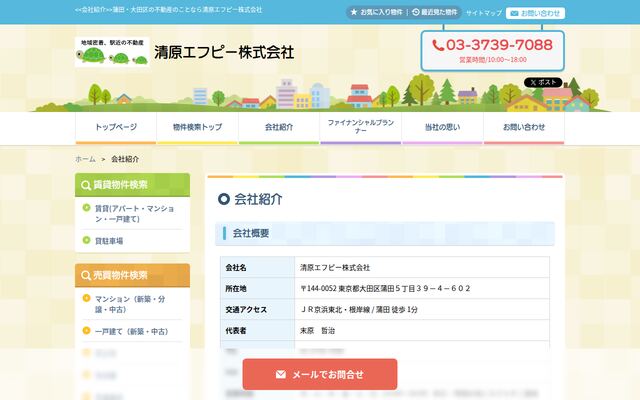Click 会社紹介 breadcrumb text
The image size is (640, 400).
(x=125, y=159)
